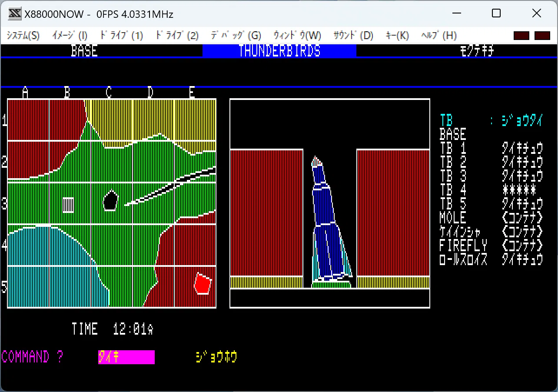Click the COMMAND ? prompt
The width and height of the screenshot is (558, 392).
[32, 357]
